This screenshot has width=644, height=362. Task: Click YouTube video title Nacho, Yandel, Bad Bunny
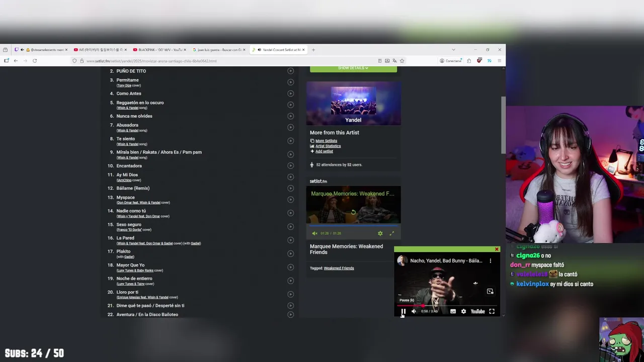coord(446,260)
